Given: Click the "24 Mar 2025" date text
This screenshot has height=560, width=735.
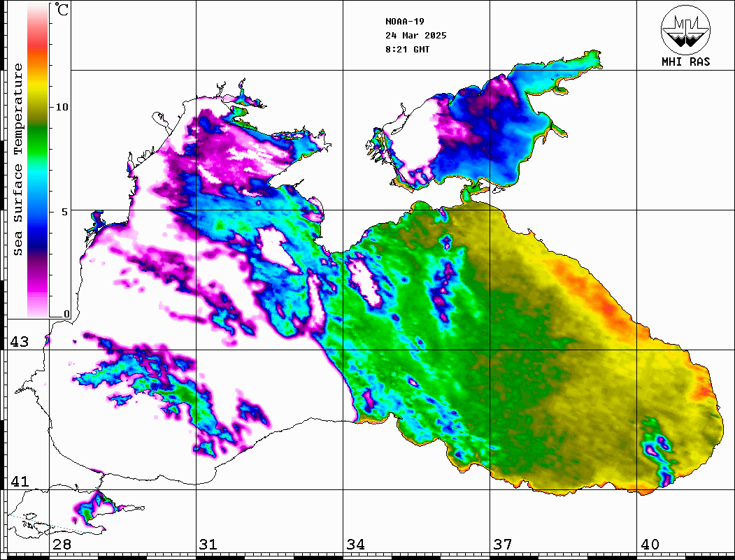Looking at the screenshot, I should pos(416,36).
